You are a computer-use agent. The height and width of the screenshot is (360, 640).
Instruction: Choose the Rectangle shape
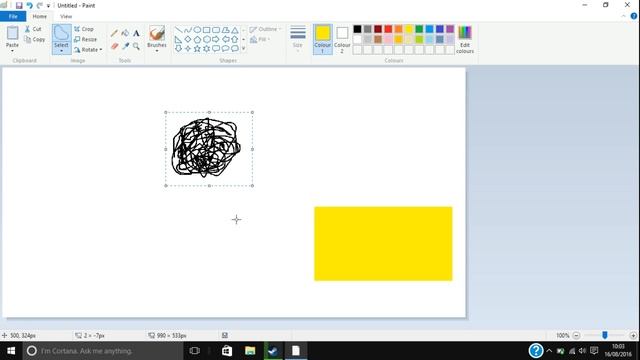point(207,30)
